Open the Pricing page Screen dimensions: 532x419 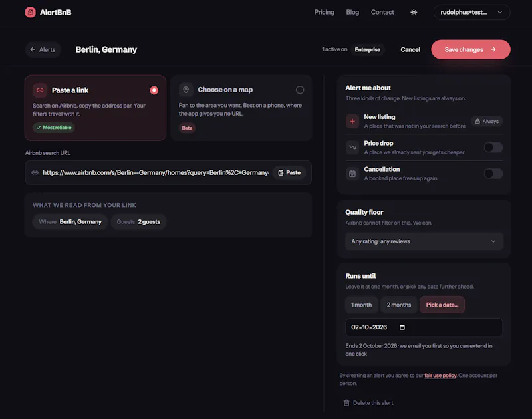pyautogui.click(x=324, y=12)
